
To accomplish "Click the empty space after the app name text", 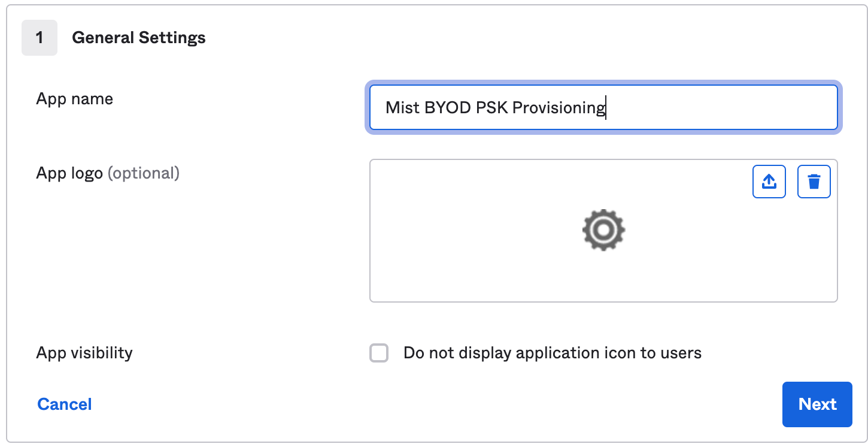I will coord(718,108).
